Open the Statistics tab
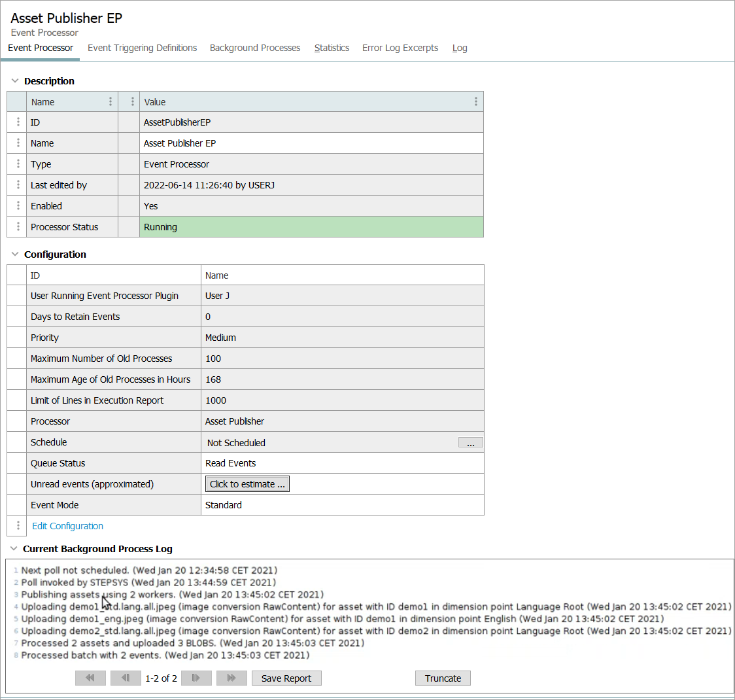Image resolution: width=735 pixels, height=700 pixels. coord(332,48)
